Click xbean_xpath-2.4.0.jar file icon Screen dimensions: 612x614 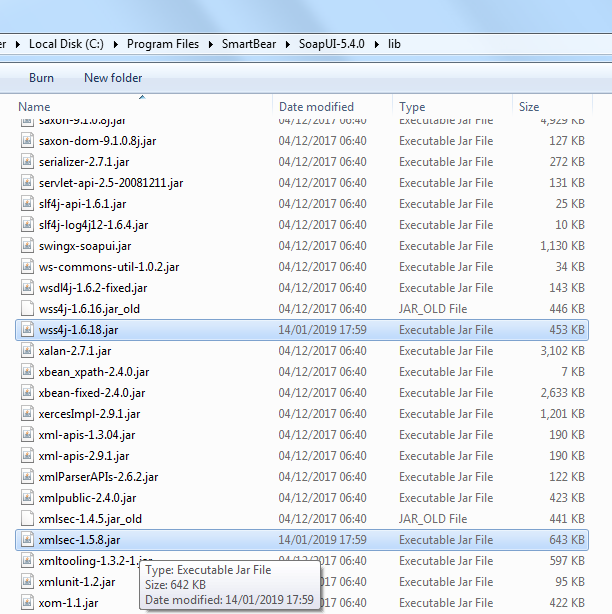pyautogui.click(x=27, y=371)
